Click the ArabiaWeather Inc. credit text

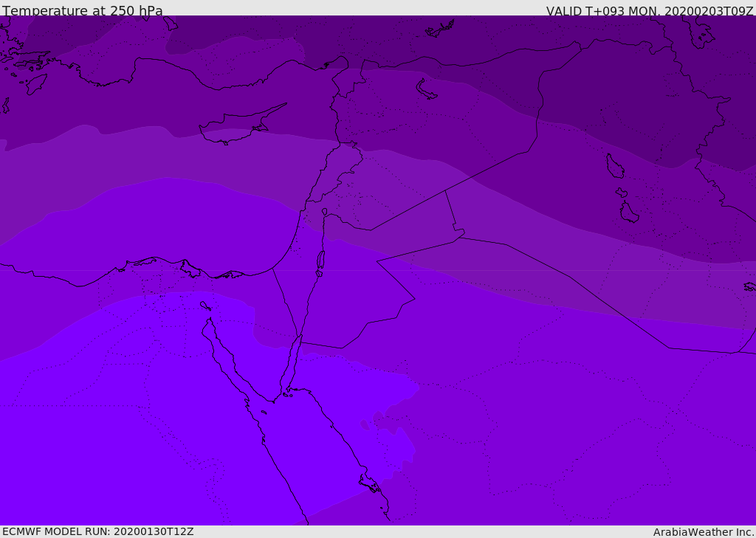[704, 532]
